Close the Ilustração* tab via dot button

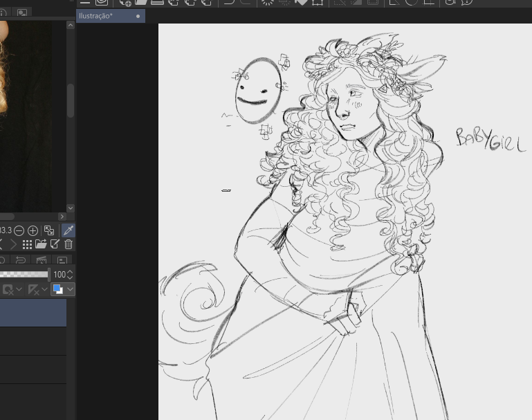138,16
